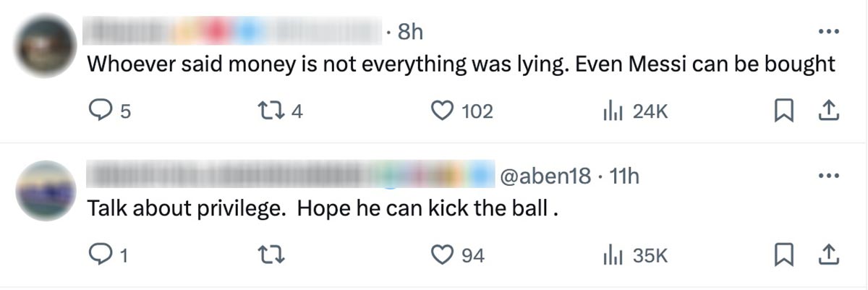
Task: Retweet the Messi can be bought tweet
Action: point(271,111)
